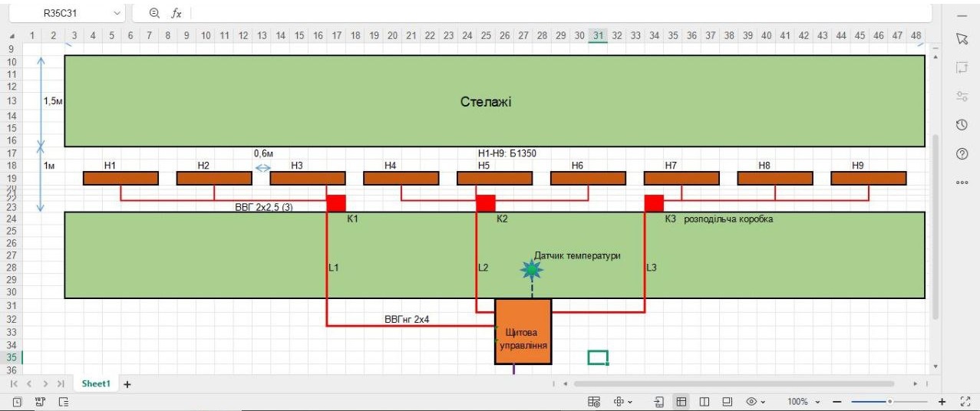The width and height of the screenshot is (980, 411).
Task: Click the table settings icon in status bar
Action: 593,402
